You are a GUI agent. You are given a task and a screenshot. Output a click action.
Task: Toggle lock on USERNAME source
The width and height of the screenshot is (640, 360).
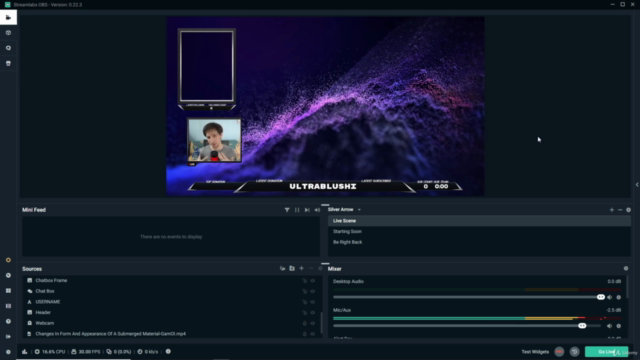pyautogui.click(x=304, y=302)
